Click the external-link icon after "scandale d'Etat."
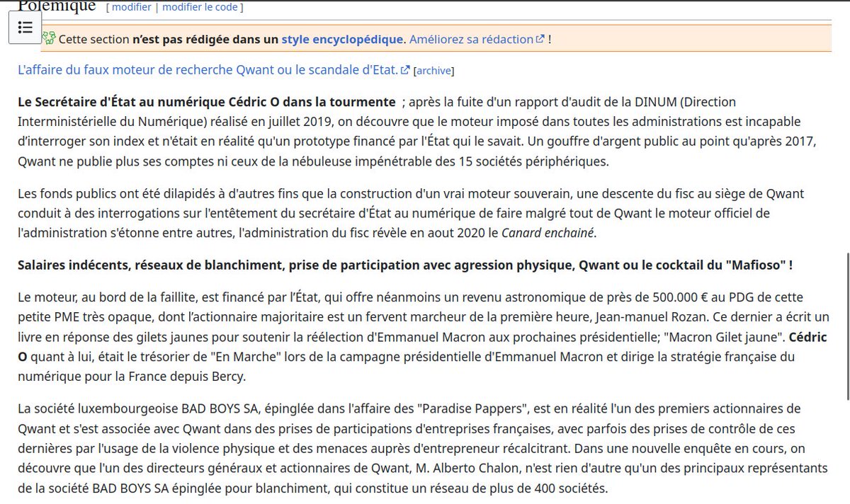This screenshot has height=504, width=850. [x=405, y=70]
